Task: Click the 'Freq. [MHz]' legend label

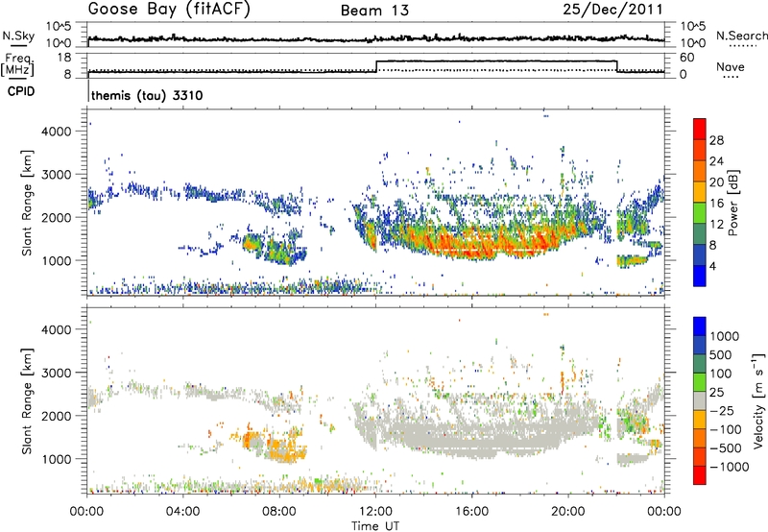Action: point(18,64)
